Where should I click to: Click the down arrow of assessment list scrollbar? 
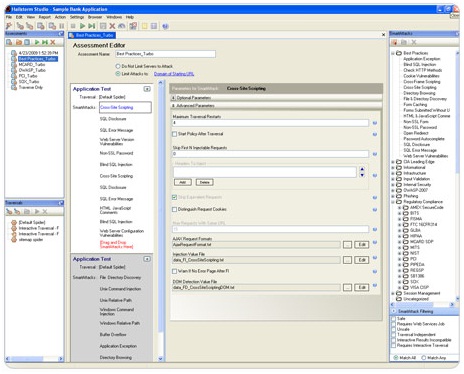coord(160,359)
